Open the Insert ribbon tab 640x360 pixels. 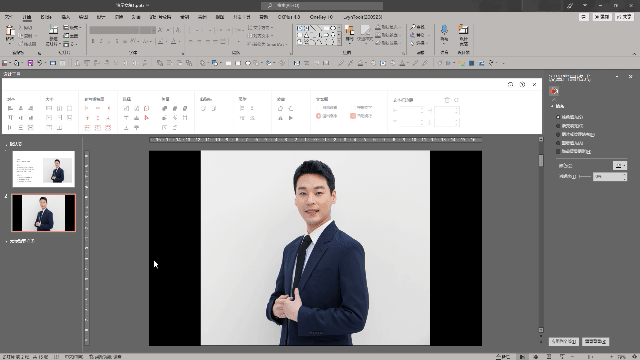[66, 17]
